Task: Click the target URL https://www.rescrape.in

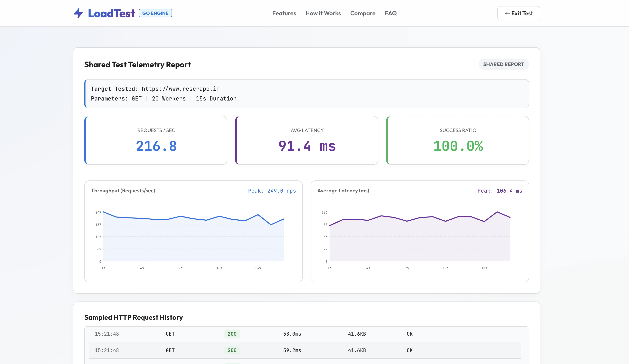Action: pos(181,89)
